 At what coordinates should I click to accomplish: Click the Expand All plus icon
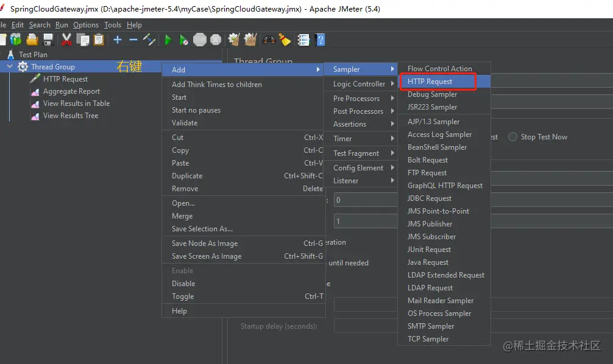tap(117, 40)
